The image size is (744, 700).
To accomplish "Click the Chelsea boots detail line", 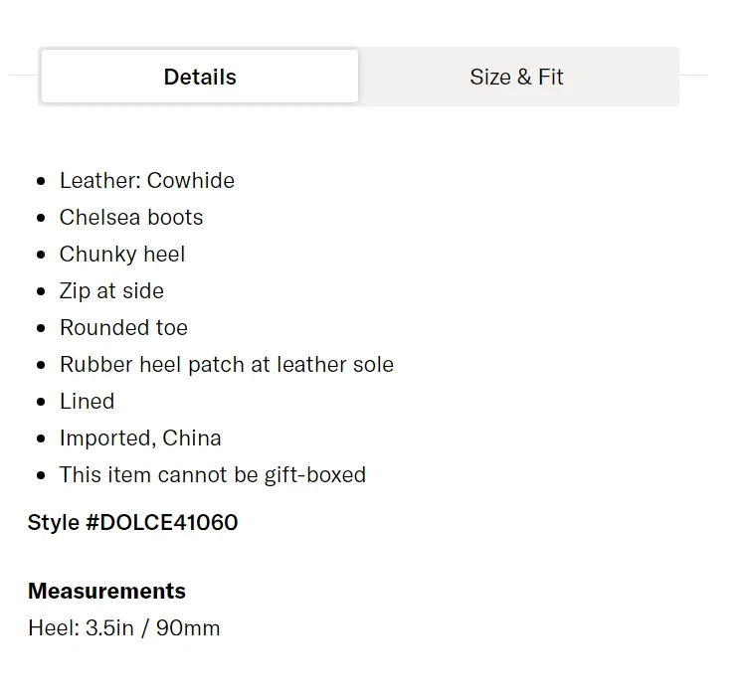I will (x=131, y=218).
